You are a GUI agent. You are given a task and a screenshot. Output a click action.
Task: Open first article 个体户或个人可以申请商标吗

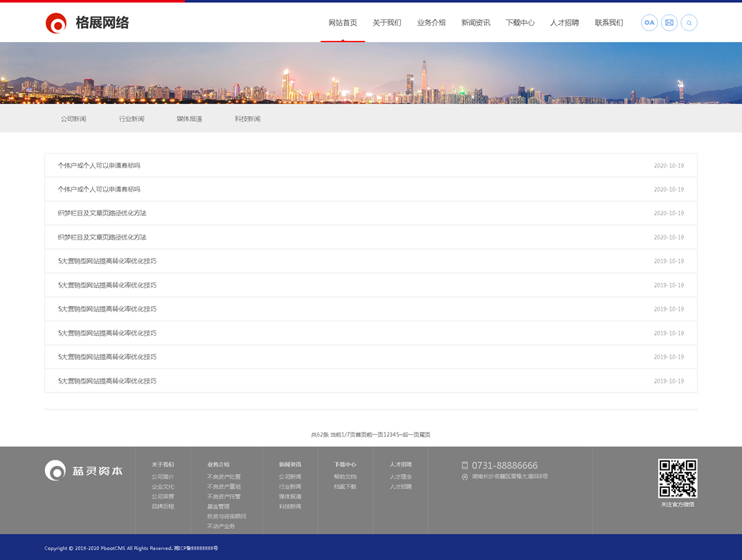point(99,165)
